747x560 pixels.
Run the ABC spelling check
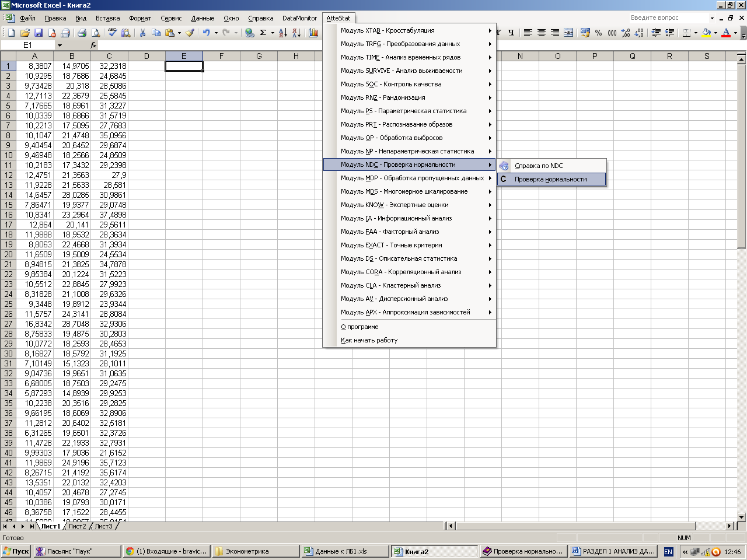pos(112,33)
